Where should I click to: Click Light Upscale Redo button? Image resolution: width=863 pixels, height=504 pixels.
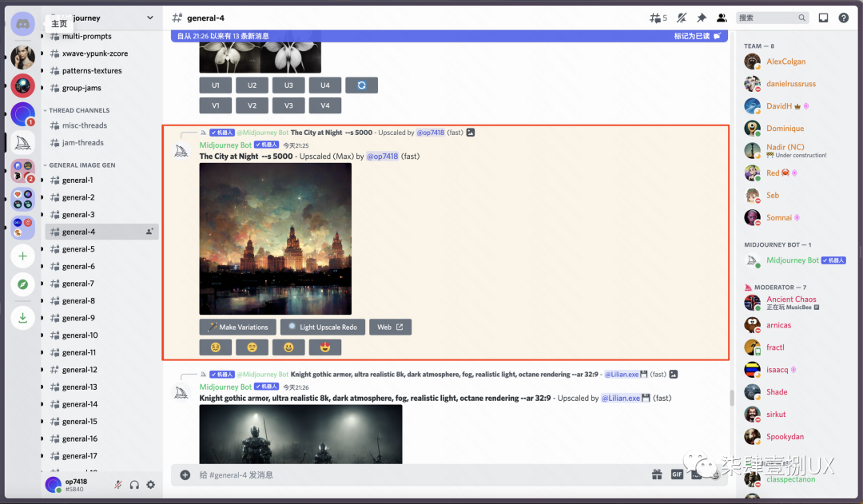323,327
